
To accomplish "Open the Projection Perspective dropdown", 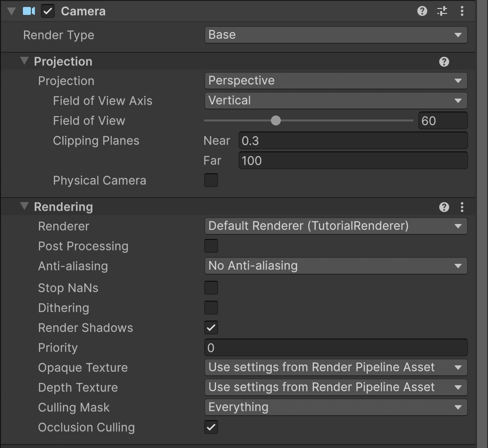I will [x=336, y=81].
